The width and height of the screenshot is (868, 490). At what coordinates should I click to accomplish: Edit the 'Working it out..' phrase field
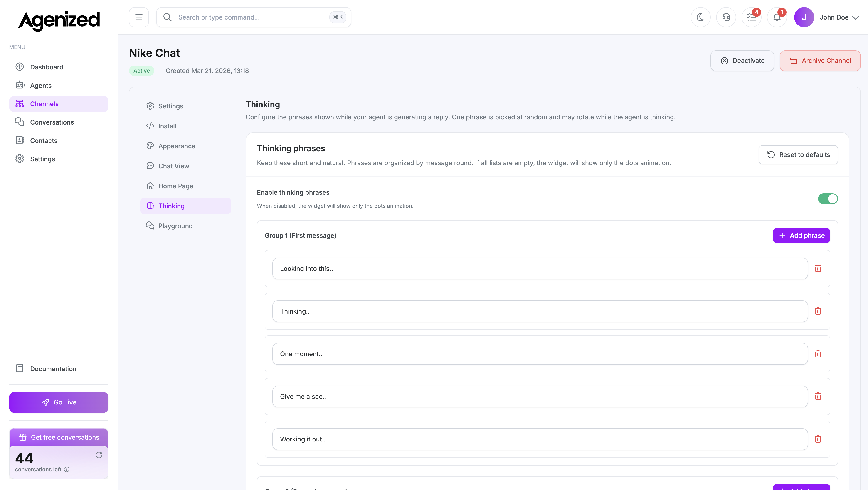point(540,439)
